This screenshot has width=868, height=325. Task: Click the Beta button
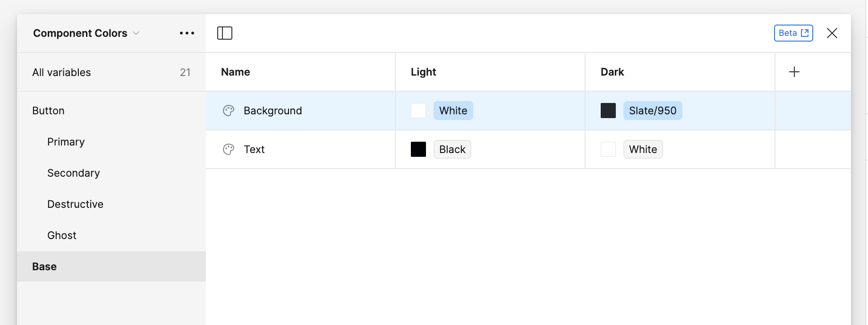pos(793,33)
